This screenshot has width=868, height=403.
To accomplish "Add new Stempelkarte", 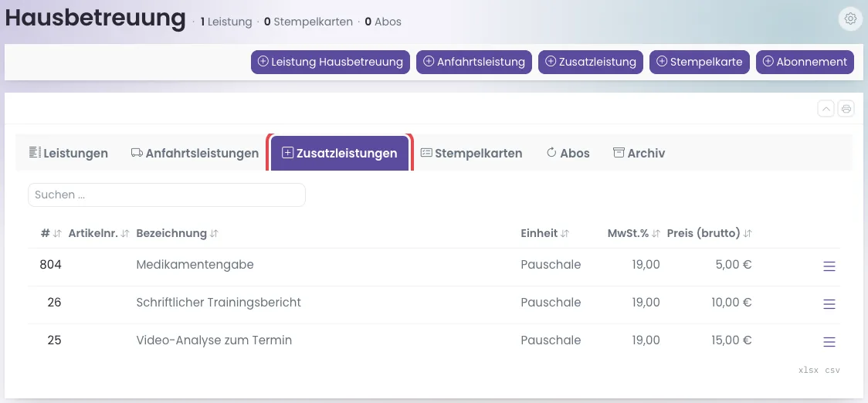I will click(x=700, y=62).
